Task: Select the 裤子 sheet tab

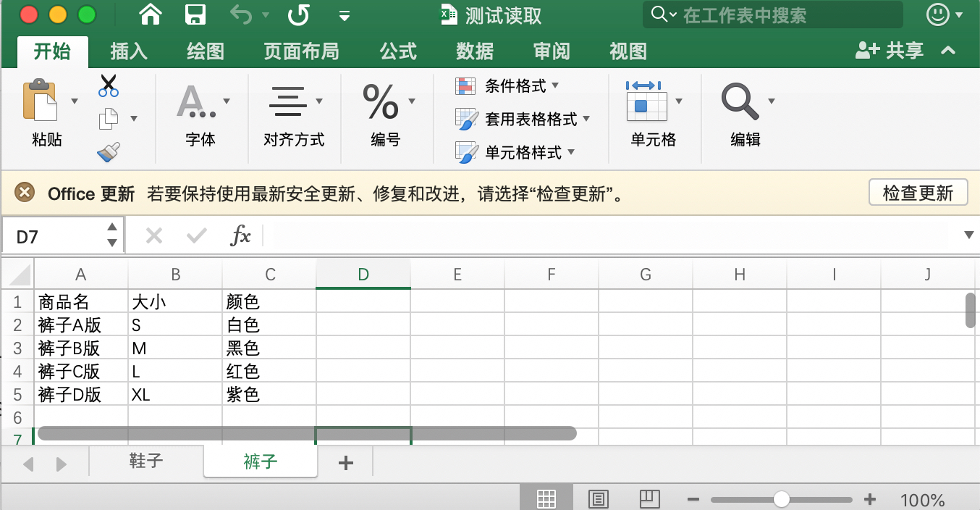Action: [261, 461]
